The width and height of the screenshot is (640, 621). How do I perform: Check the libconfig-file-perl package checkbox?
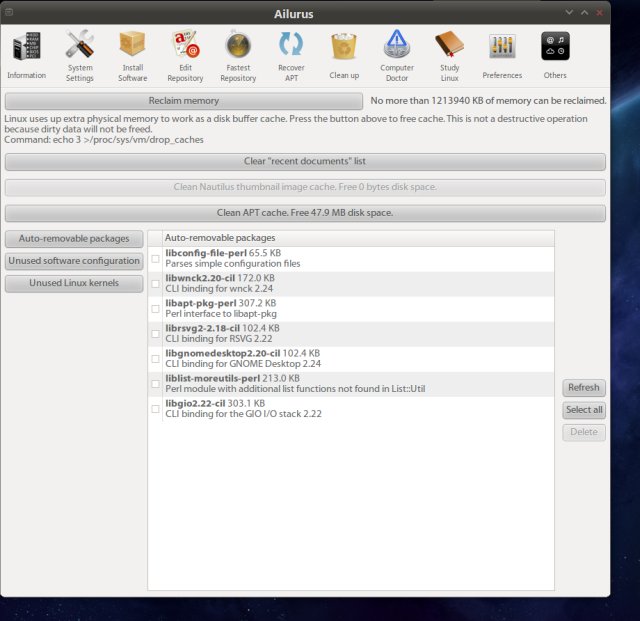[156, 258]
